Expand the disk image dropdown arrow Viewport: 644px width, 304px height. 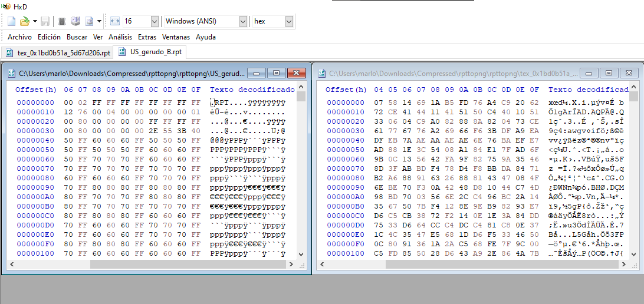point(100,21)
